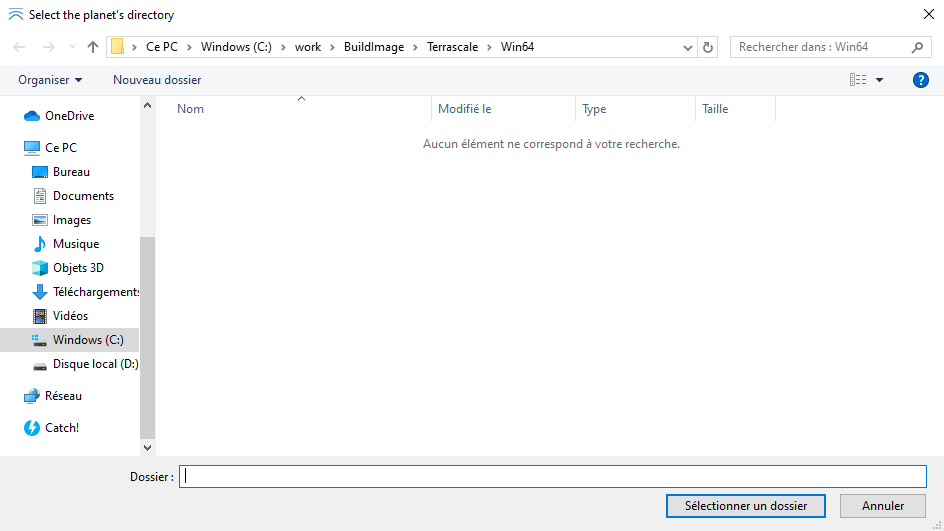Expand the address bar history dropdown
Screen dimensions: 944x531
[x=688, y=47]
